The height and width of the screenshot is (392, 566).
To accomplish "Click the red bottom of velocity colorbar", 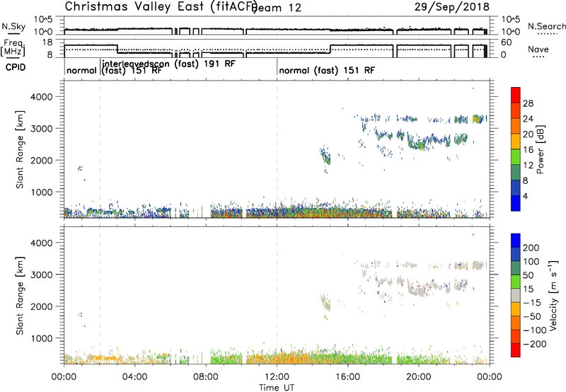I will (516, 350).
